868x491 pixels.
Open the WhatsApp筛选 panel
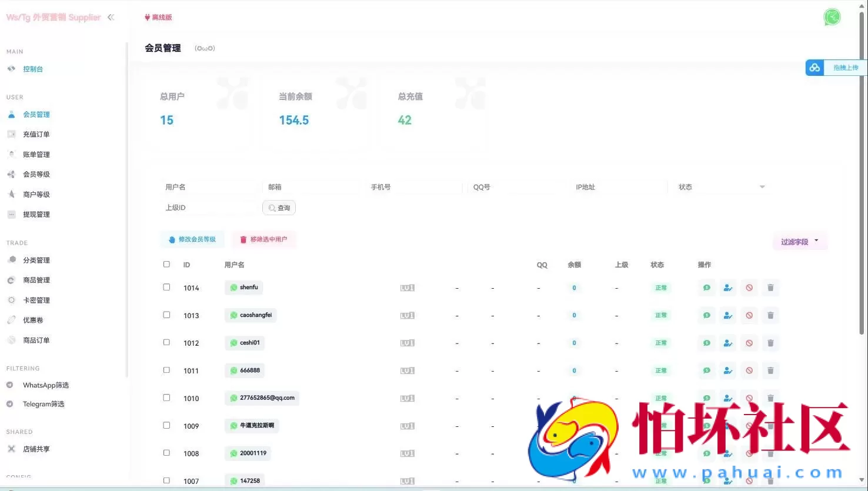(x=44, y=385)
